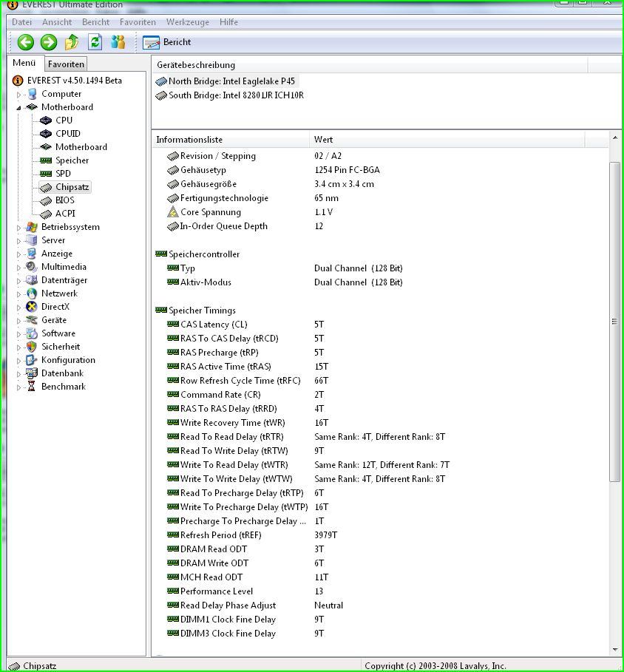The width and height of the screenshot is (624, 672).
Task: Select the Refresh Period (tREF) row
Action: point(380,535)
